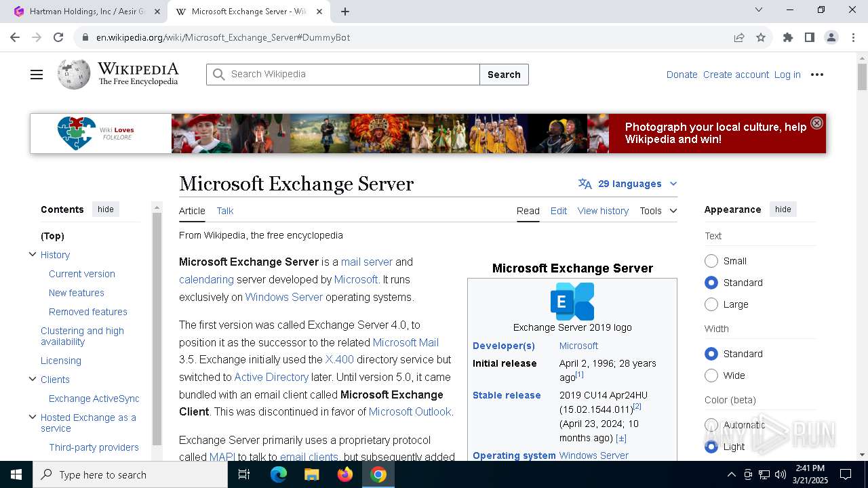Open a new tab with the plus icon
This screenshot has height=488, width=868.
[x=345, y=12]
